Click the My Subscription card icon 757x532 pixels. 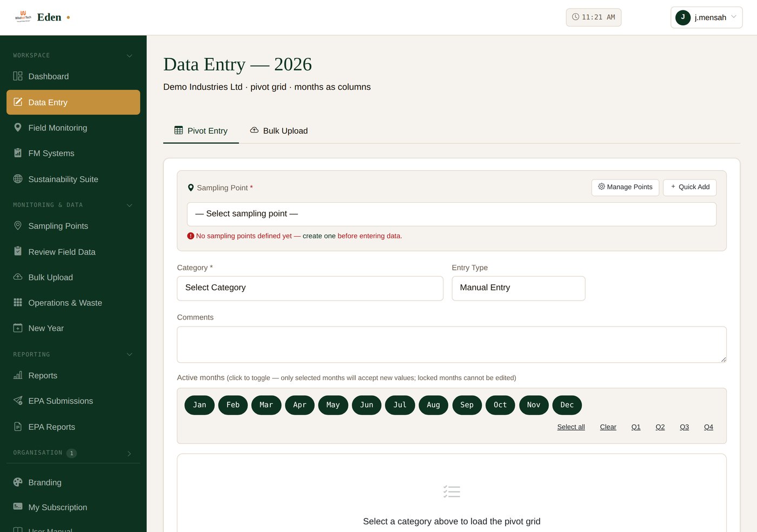[x=18, y=507]
